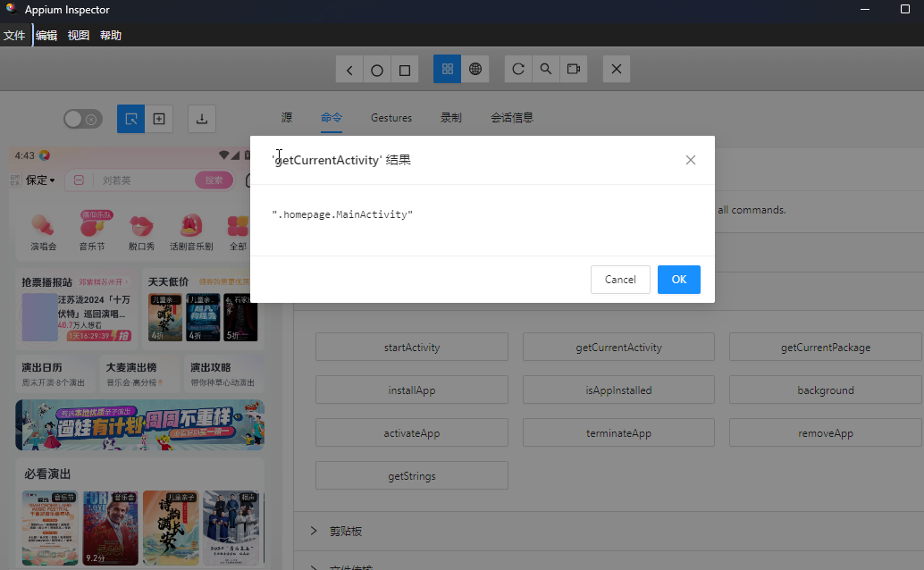This screenshot has height=570, width=924.
Task: Run the startActivity command
Action: [412, 348]
